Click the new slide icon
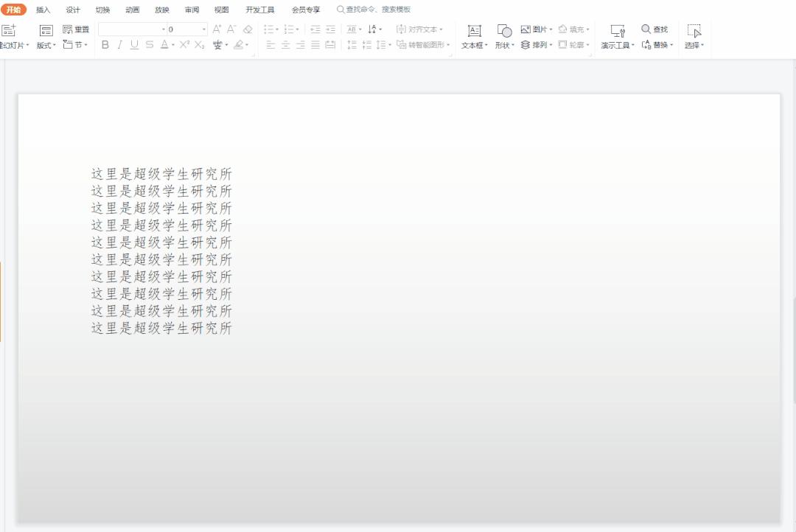 coord(9,30)
